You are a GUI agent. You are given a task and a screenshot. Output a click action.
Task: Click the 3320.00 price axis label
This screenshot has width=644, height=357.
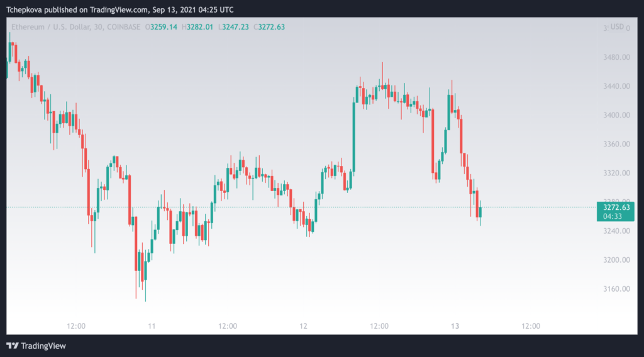coord(616,173)
